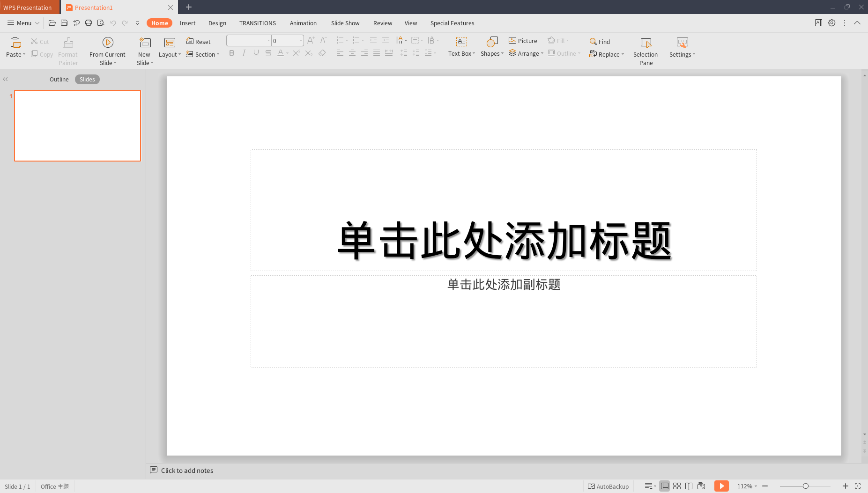Open the Insert ribbon tab
Image resolution: width=868 pixels, height=493 pixels.
point(187,23)
